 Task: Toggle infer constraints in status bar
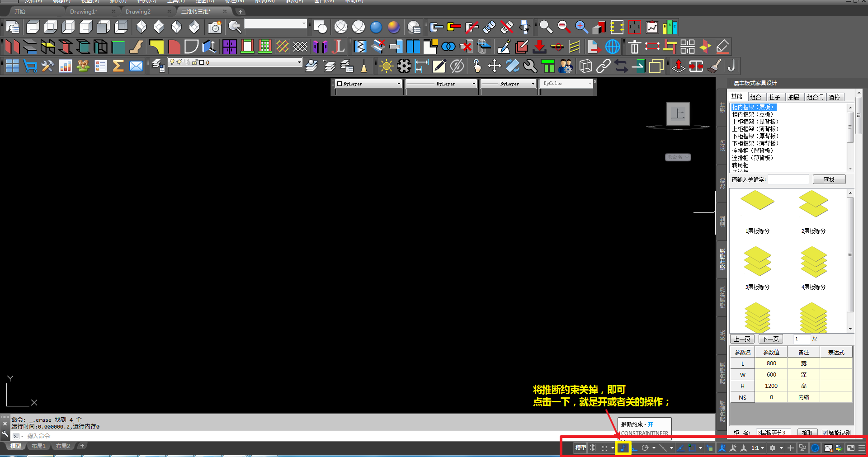(x=623, y=448)
